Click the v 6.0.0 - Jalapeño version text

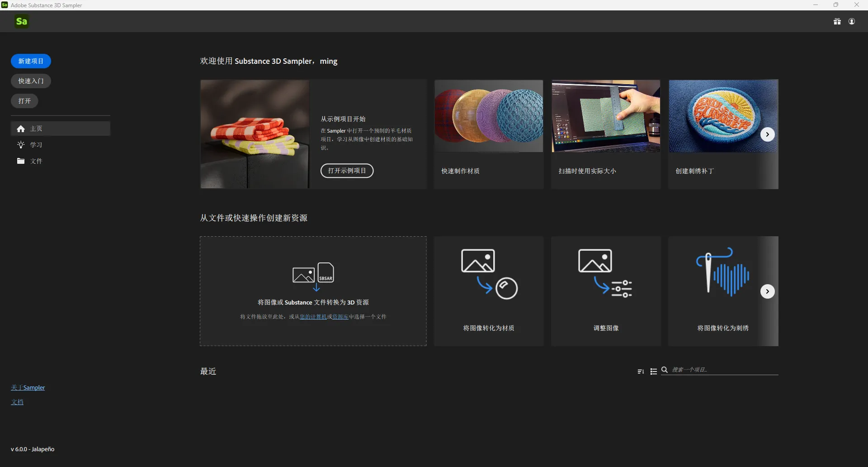(33, 449)
